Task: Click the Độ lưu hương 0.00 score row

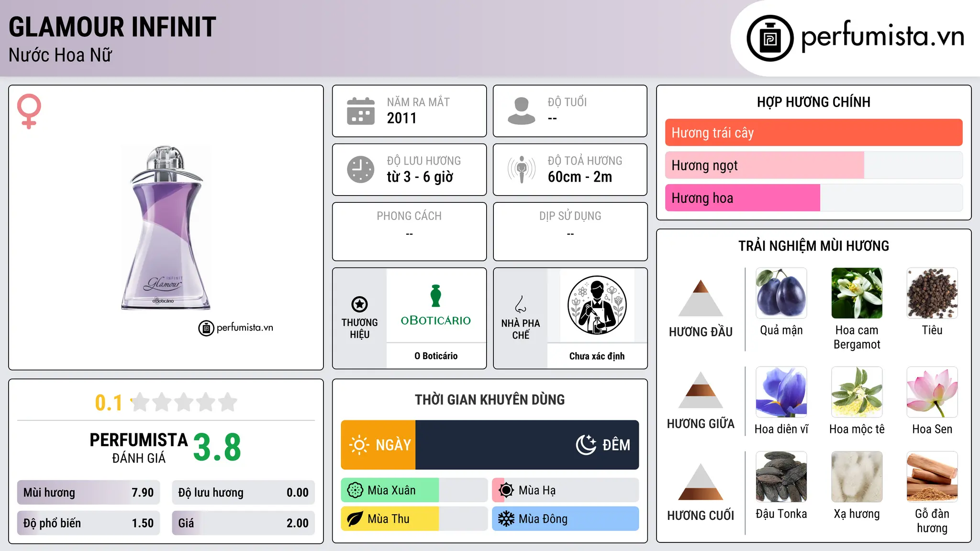Action: (x=244, y=493)
